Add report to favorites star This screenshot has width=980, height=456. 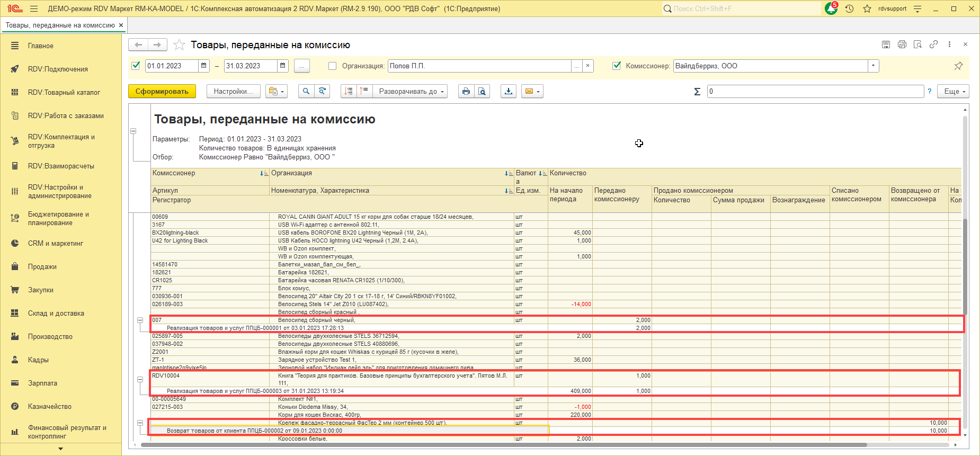[x=180, y=45]
